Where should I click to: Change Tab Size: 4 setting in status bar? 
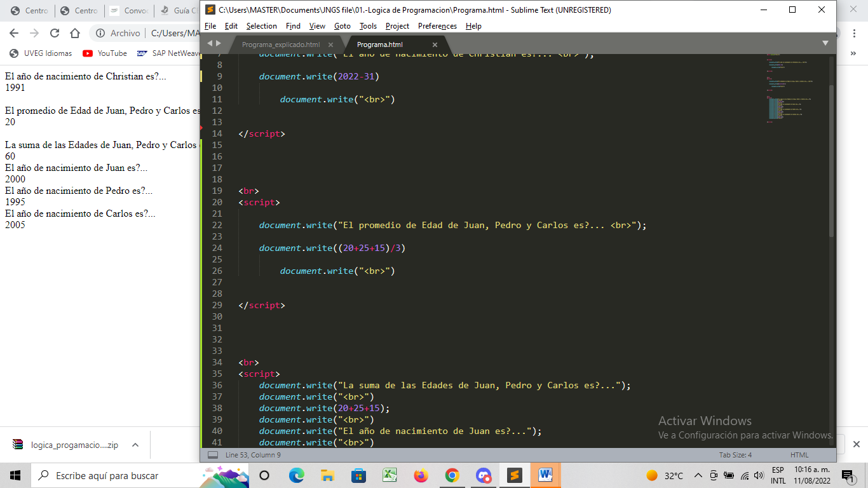[x=735, y=455]
